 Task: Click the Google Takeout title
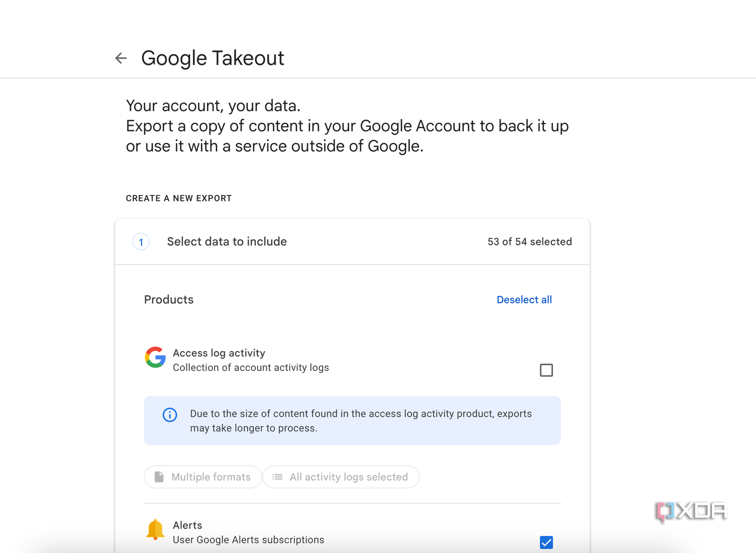pyautogui.click(x=213, y=58)
